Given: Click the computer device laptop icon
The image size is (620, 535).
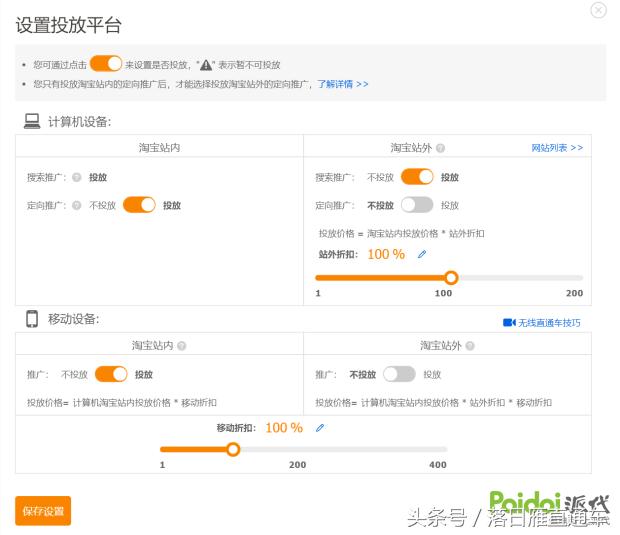Looking at the screenshot, I should click(32, 121).
